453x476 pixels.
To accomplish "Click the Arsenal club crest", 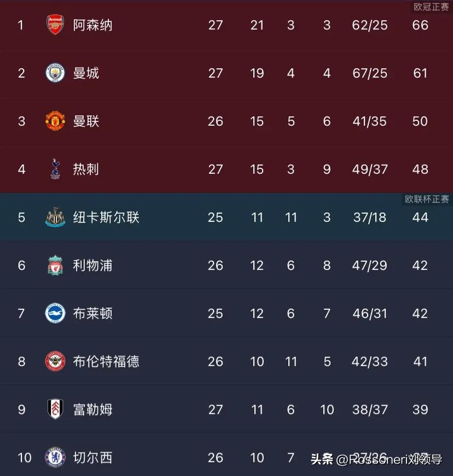I will [x=55, y=25].
